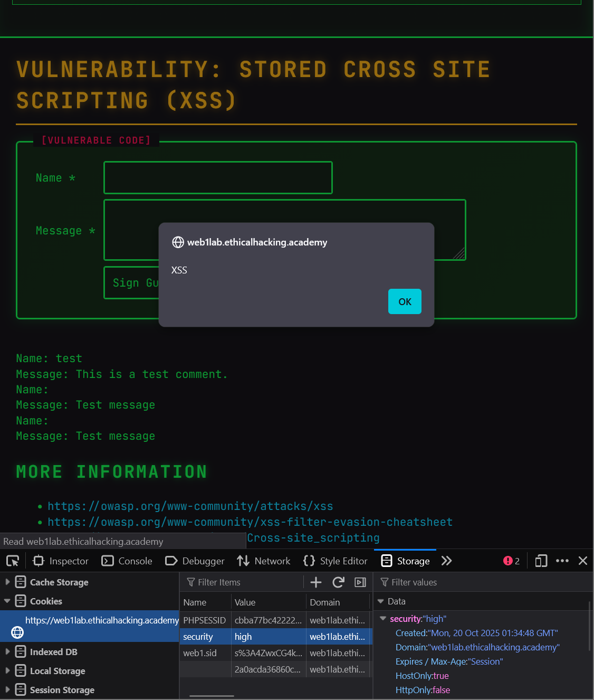Click the Filter Items search field

click(243, 582)
